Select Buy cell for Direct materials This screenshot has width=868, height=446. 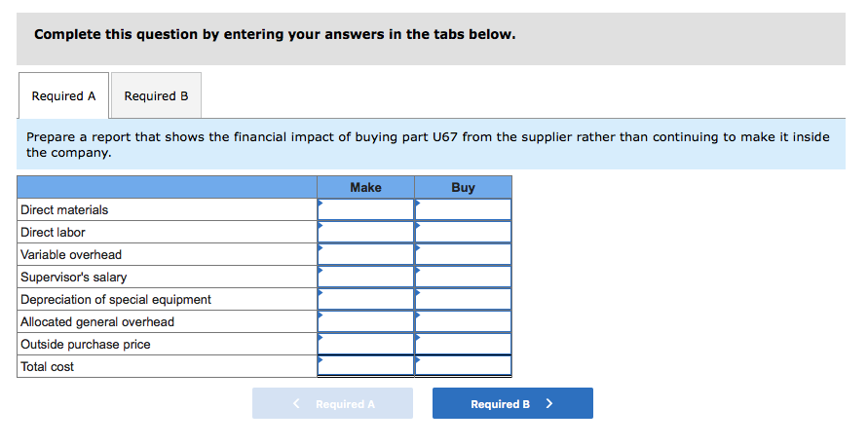point(463,210)
